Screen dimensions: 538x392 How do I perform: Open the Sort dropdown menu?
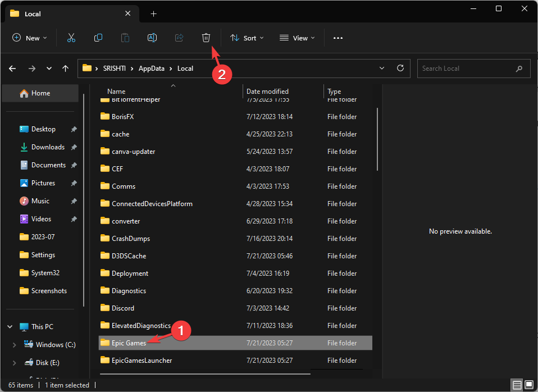click(x=247, y=38)
